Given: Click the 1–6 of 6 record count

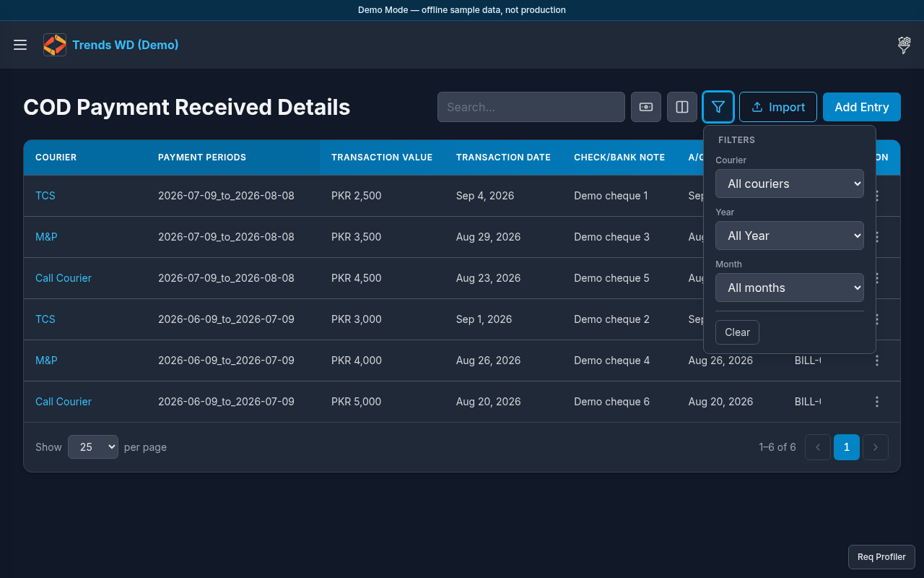Looking at the screenshot, I should [x=777, y=447].
